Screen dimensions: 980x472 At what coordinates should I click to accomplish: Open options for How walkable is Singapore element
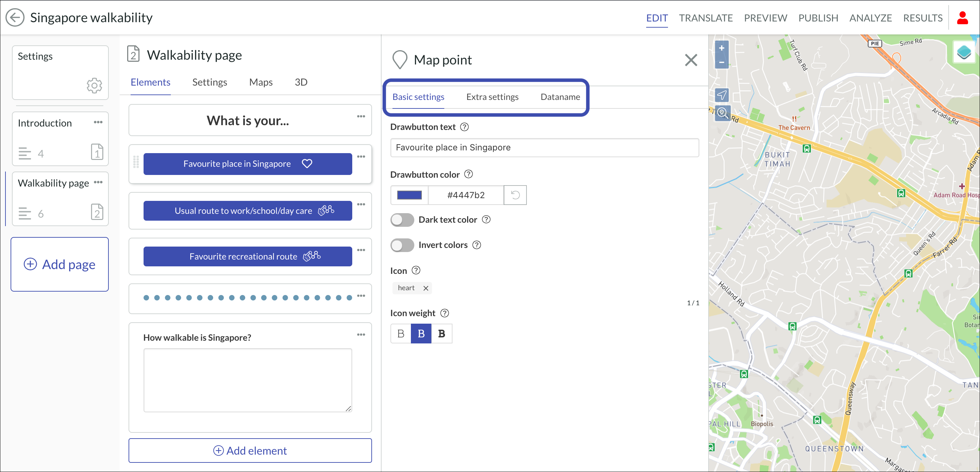click(x=361, y=335)
